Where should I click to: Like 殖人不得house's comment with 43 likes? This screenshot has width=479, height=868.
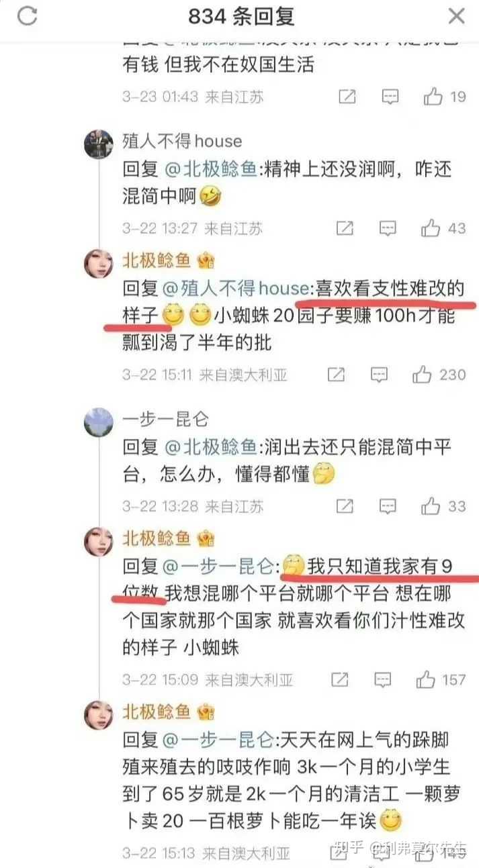pyautogui.click(x=431, y=229)
